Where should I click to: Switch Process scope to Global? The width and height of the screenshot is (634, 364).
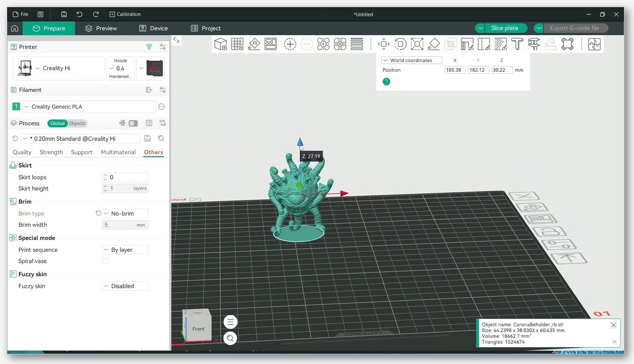coord(57,123)
